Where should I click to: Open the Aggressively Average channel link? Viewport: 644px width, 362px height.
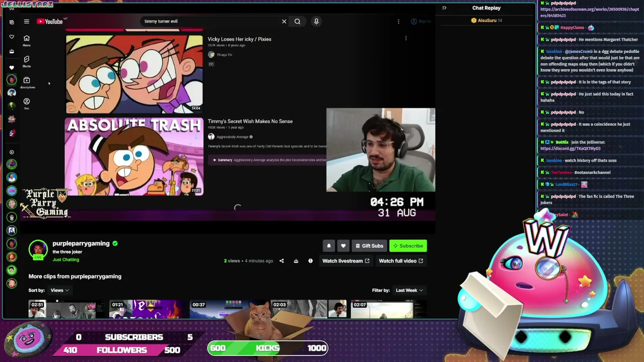point(232,137)
